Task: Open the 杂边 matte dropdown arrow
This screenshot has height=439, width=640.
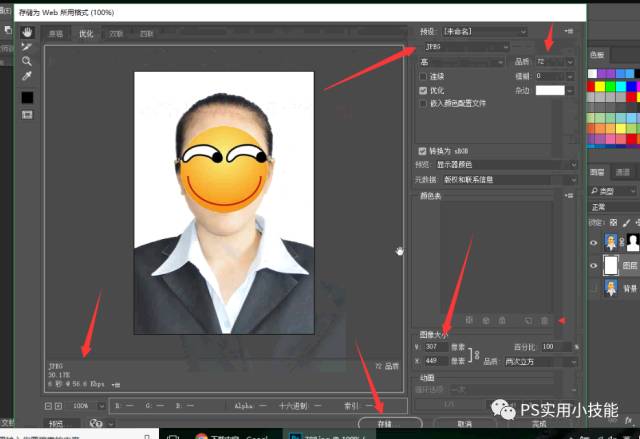Action: point(570,90)
